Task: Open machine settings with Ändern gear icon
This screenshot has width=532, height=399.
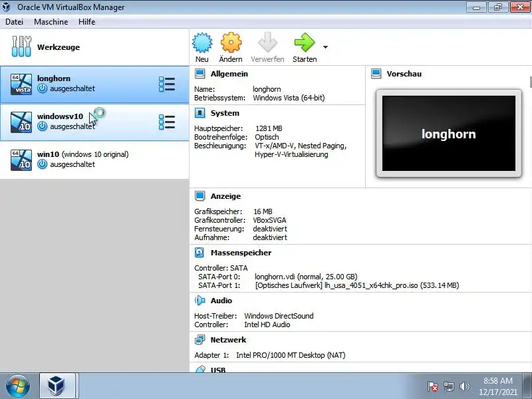Action: (x=231, y=43)
